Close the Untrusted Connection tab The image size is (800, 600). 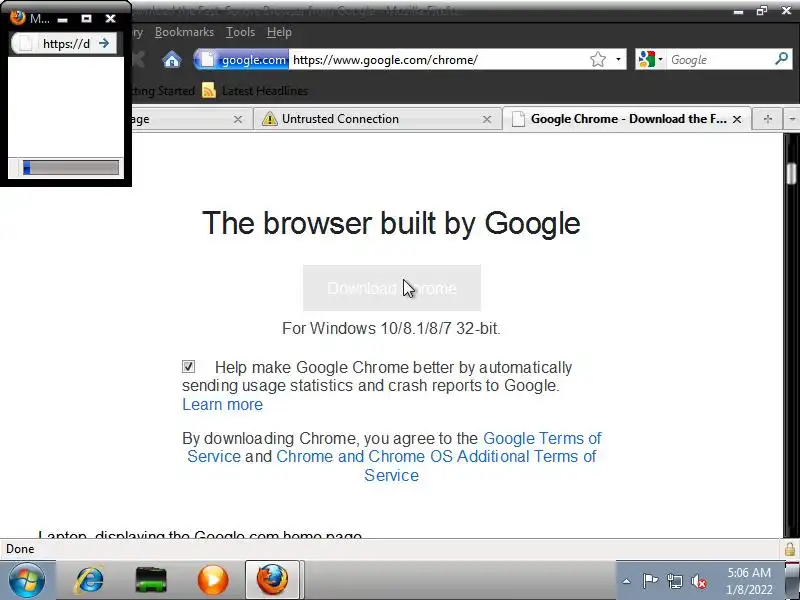[487, 119]
